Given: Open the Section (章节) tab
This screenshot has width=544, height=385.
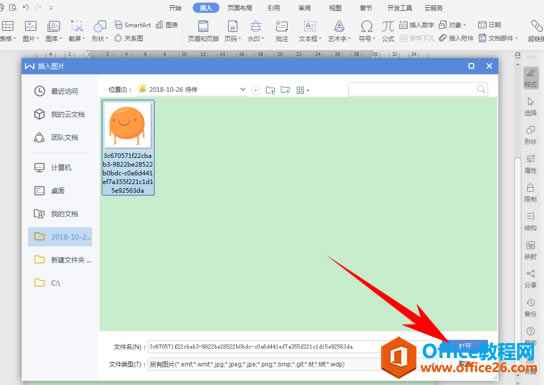Looking at the screenshot, I should point(366,8).
